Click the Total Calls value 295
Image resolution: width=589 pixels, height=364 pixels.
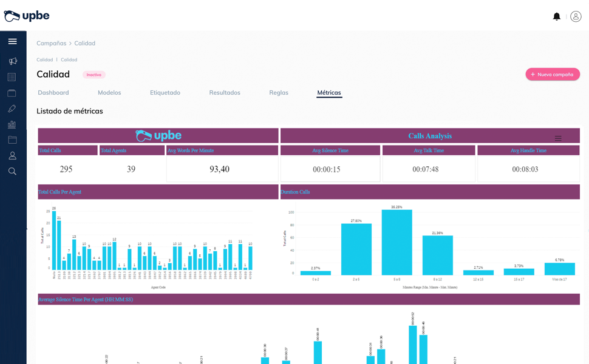66,169
